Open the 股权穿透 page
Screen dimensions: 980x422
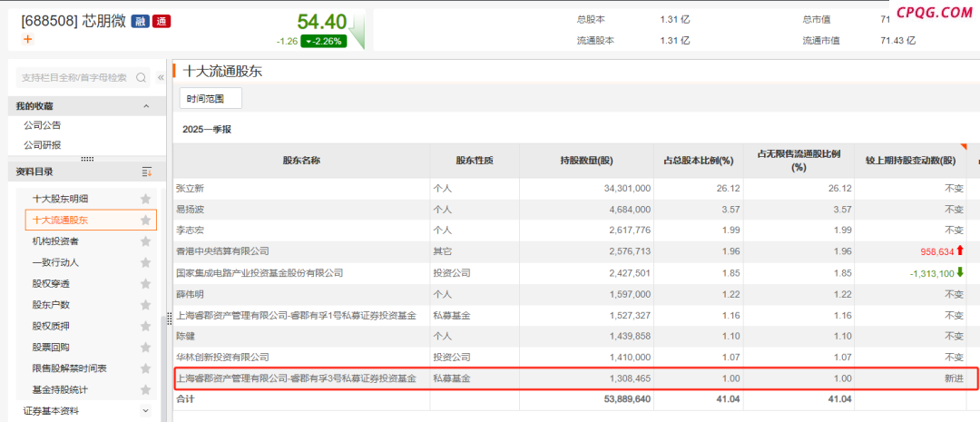click(x=51, y=284)
